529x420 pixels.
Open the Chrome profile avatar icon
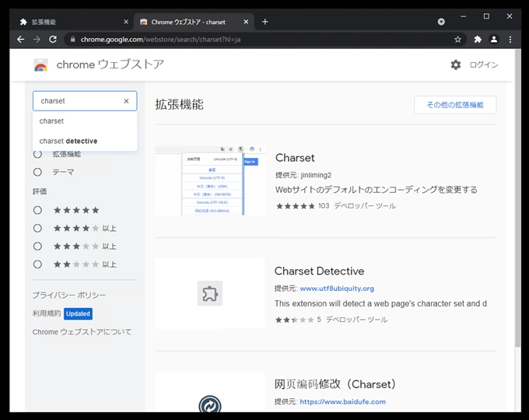pyautogui.click(x=494, y=40)
